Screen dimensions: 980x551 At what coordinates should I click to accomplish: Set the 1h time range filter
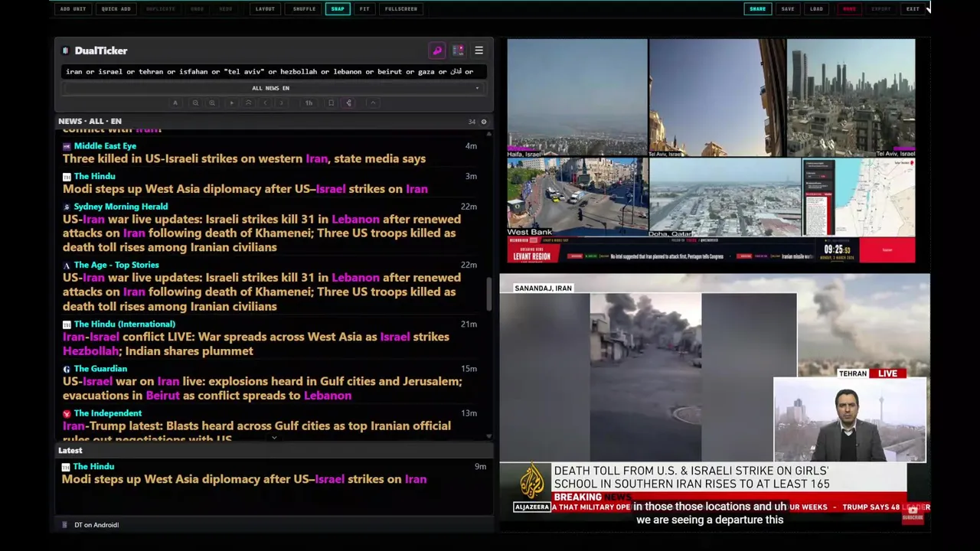tap(309, 103)
